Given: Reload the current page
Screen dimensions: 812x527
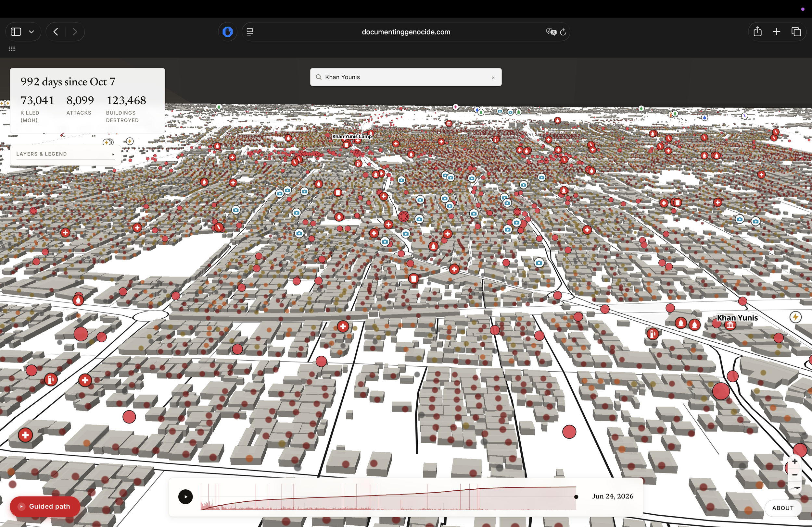Looking at the screenshot, I should click(x=563, y=32).
